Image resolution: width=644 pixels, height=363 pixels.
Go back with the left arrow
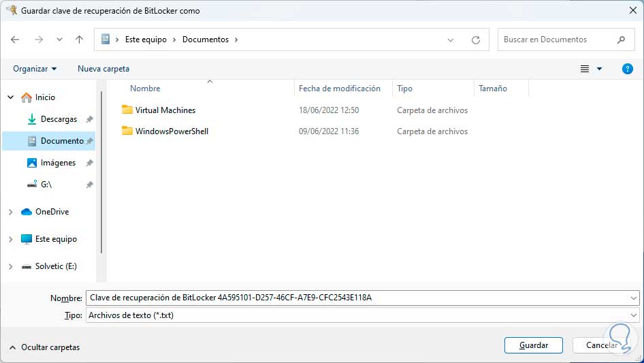pyautogui.click(x=15, y=40)
